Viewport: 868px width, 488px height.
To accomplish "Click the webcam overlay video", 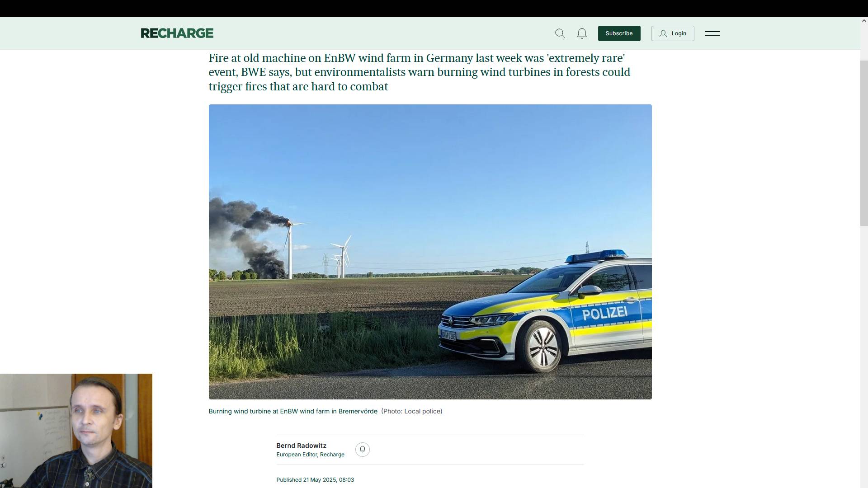I will 76,431.
